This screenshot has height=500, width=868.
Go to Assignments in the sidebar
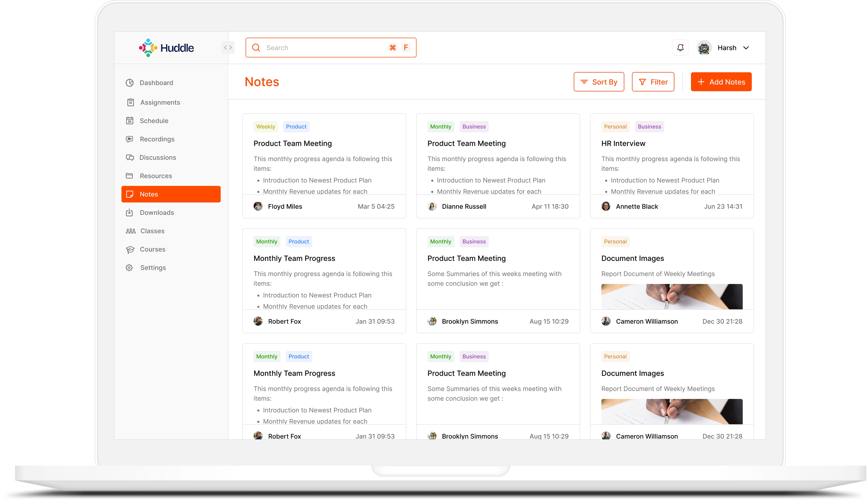point(160,102)
